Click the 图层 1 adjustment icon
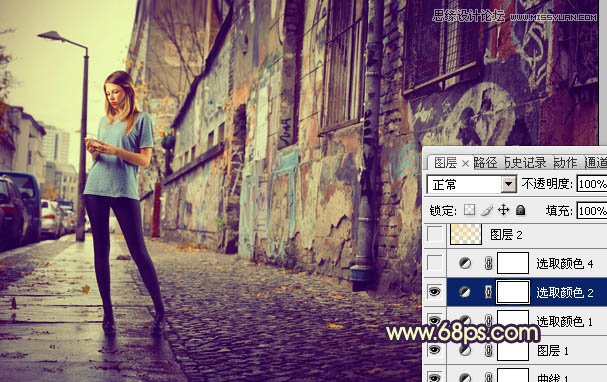 point(465,351)
